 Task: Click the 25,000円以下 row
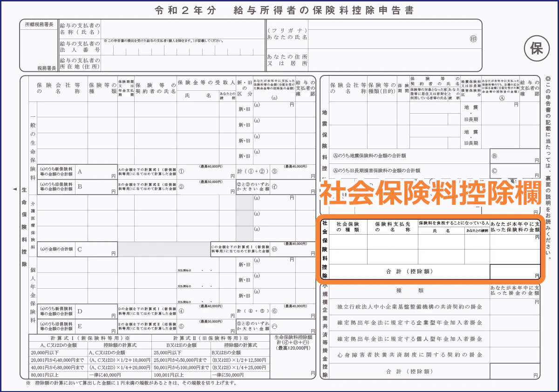coord(211,352)
